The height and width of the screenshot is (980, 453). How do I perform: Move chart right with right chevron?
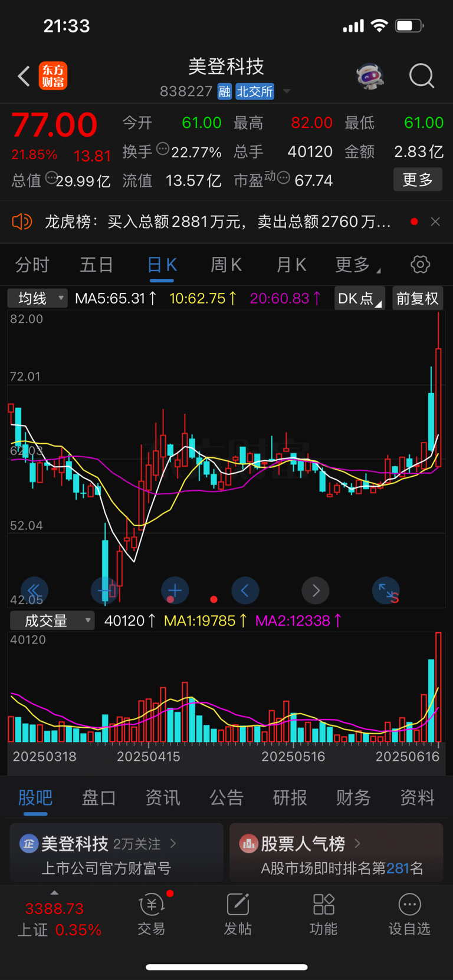316,590
